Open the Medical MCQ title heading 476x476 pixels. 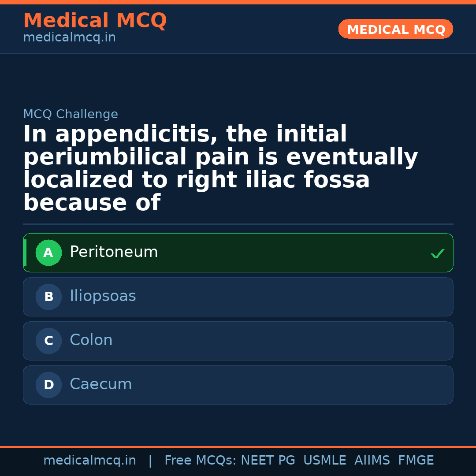tap(95, 21)
